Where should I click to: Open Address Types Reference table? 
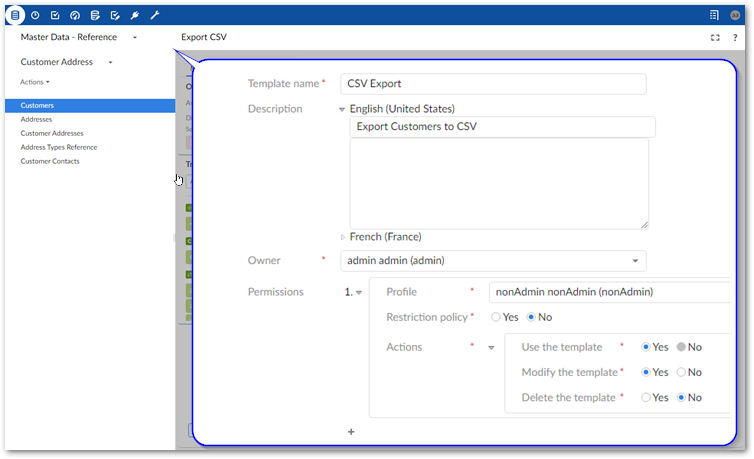59,147
